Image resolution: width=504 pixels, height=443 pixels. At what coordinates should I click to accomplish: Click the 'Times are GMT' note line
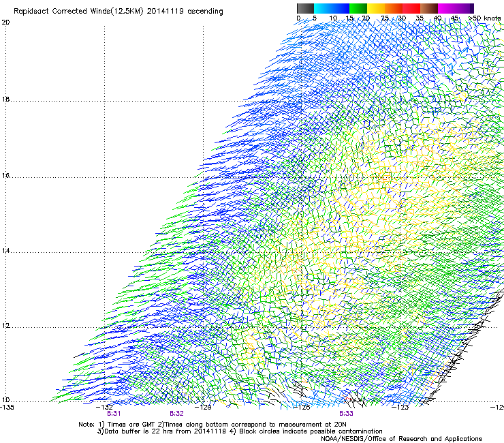(x=212, y=425)
